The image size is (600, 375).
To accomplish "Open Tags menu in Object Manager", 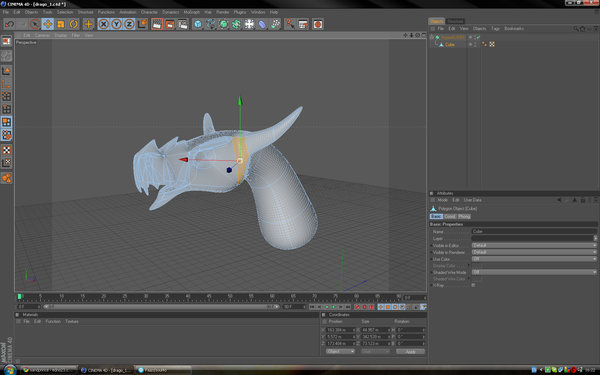I will tap(495, 29).
